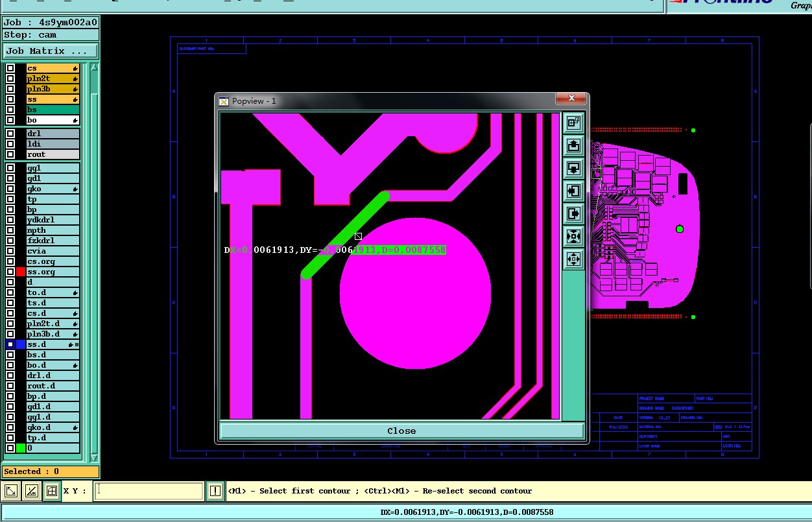Select the fzkdrl layer name
This screenshot has width=812, height=522.
coord(53,241)
